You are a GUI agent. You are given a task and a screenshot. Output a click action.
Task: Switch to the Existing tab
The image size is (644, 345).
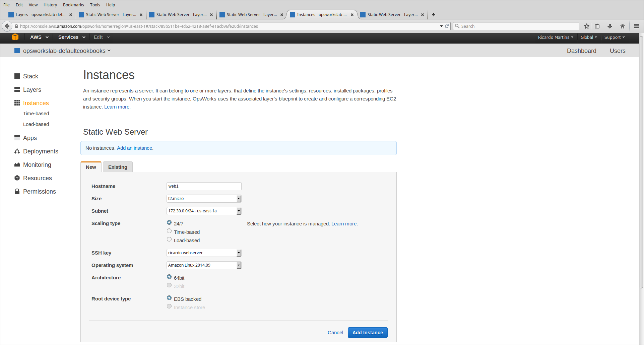118,167
